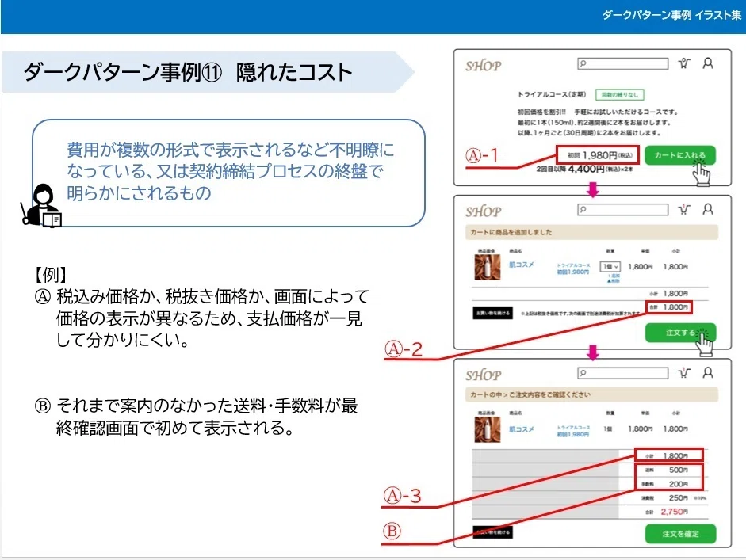Viewport: 746px width, 560px height.
Task: Click the cart icon in bottom shop mockup
Action: [684, 373]
